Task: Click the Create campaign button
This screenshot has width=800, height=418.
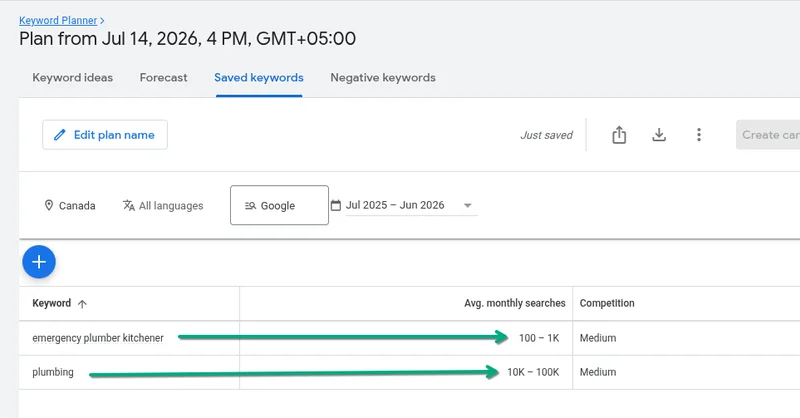Action: (x=768, y=135)
